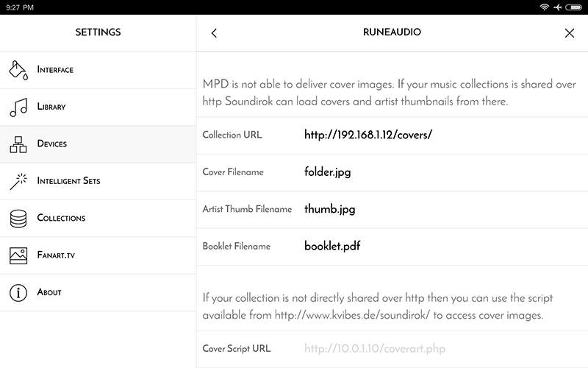This screenshot has width=588, height=368.
Task: Open the About settings item
Action: 98,292
